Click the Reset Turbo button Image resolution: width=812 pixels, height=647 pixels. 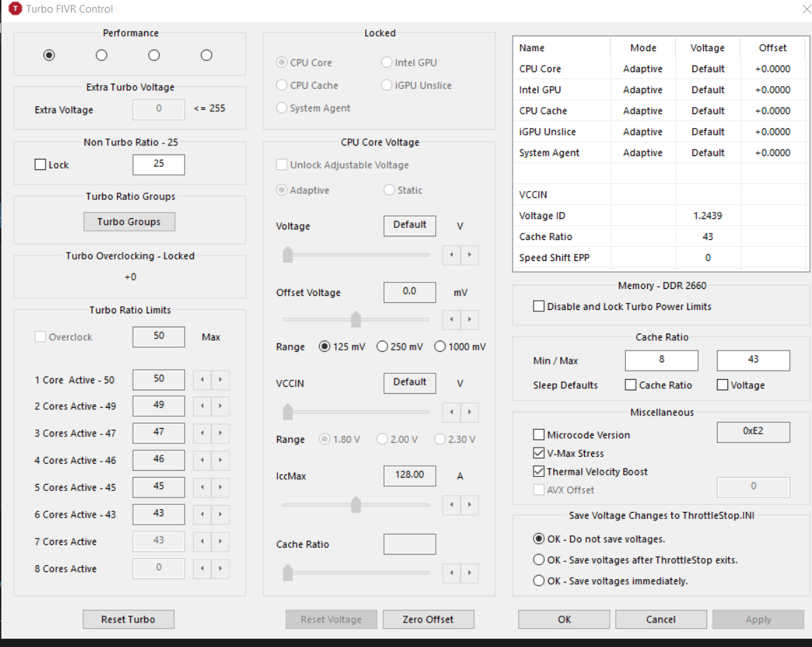[129, 619]
